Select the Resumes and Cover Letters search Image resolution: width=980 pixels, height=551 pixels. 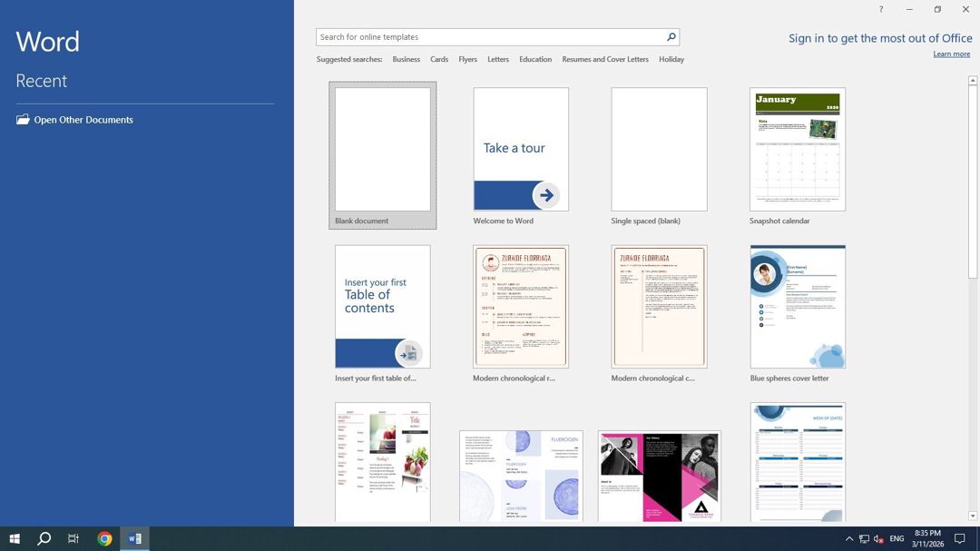coord(605,59)
